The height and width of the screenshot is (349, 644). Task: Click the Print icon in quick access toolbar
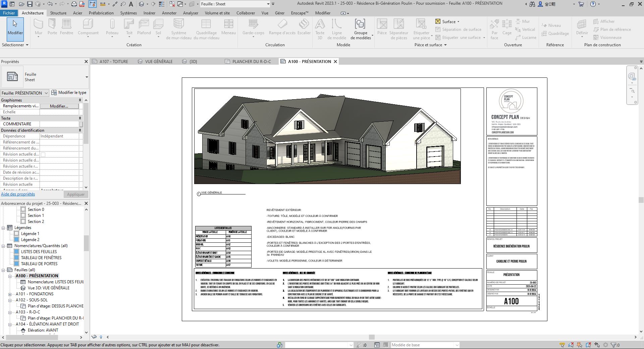tap(74, 4)
